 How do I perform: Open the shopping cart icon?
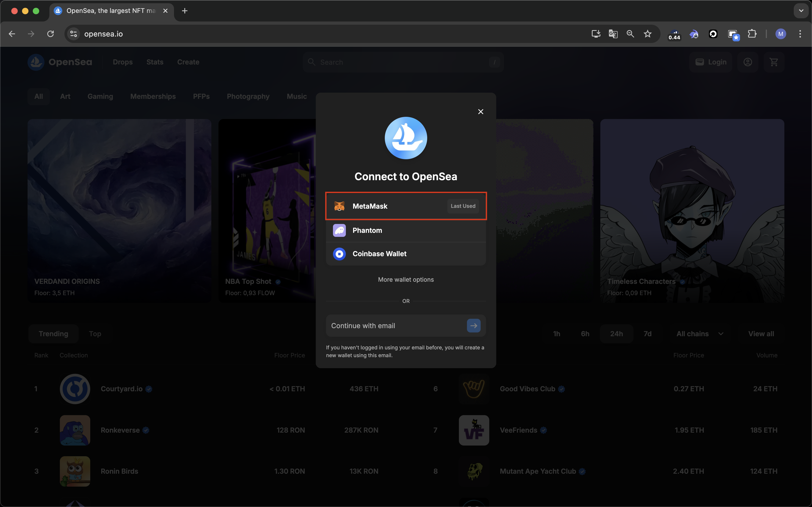(774, 62)
